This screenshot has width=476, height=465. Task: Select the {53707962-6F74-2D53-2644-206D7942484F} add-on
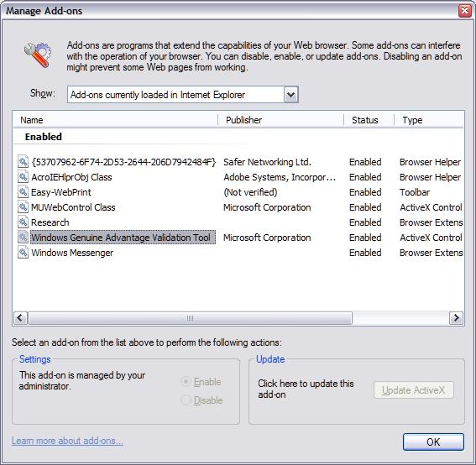point(123,162)
